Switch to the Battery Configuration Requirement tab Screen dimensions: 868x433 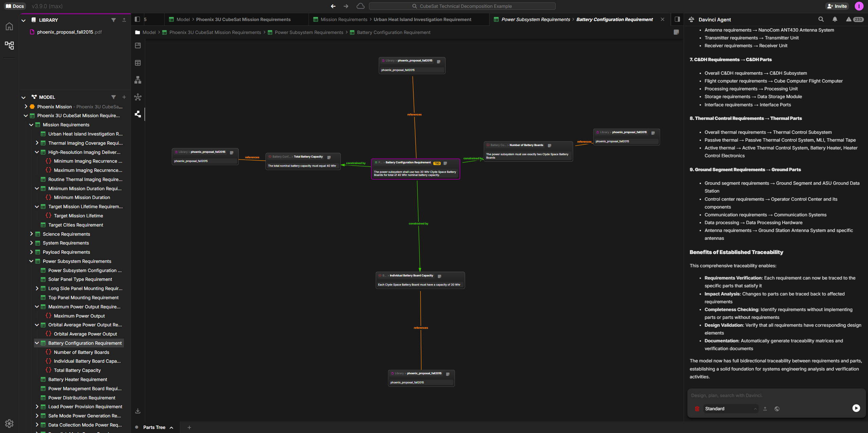click(x=614, y=19)
